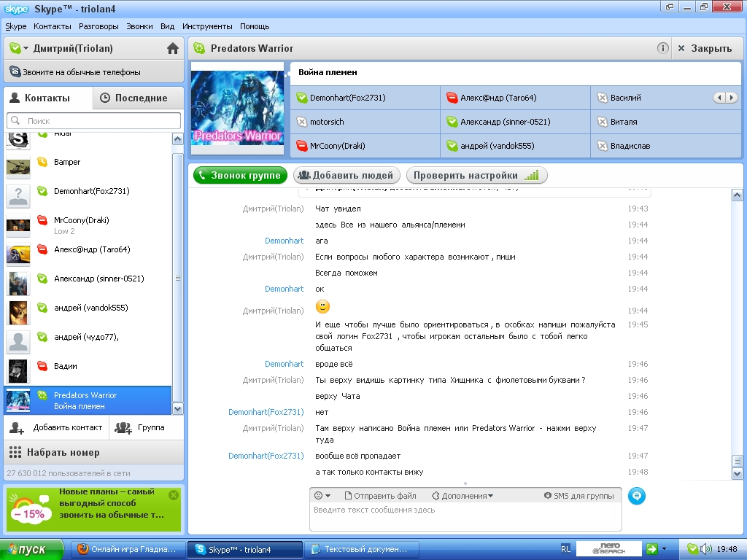The width and height of the screenshot is (747, 560).
Task: Click the Predators Warrior group picture
Action: pos(237,108)
